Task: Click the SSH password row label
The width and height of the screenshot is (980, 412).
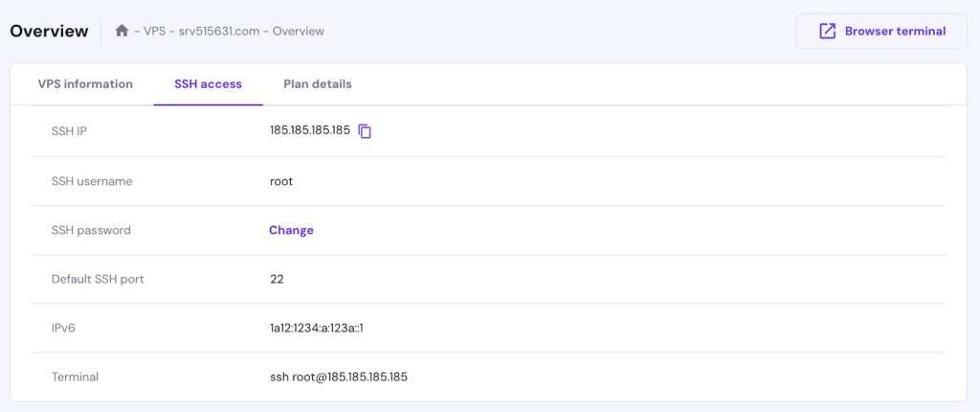Action: pos(91,230)
